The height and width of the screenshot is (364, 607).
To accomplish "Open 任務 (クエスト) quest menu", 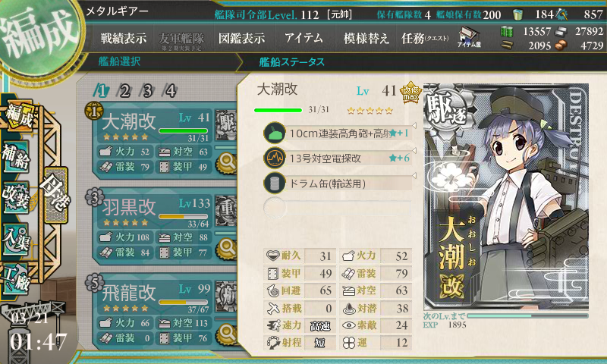I will (425, 38).
